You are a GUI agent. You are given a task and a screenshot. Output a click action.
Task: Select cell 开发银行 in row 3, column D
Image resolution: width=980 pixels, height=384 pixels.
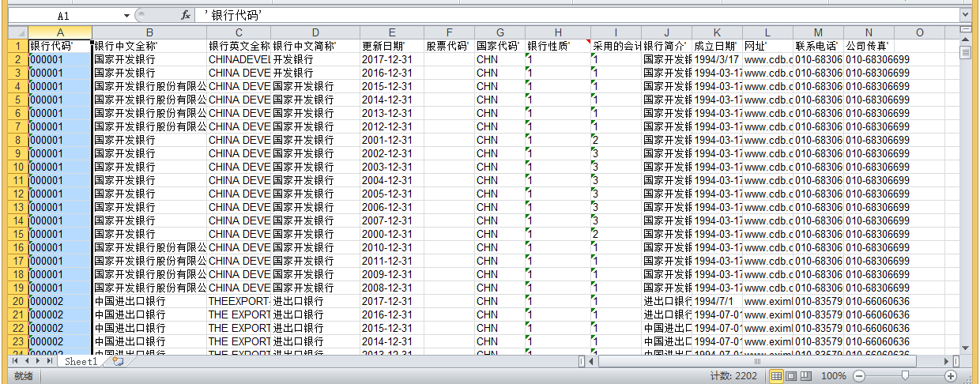tap(315, 73)
